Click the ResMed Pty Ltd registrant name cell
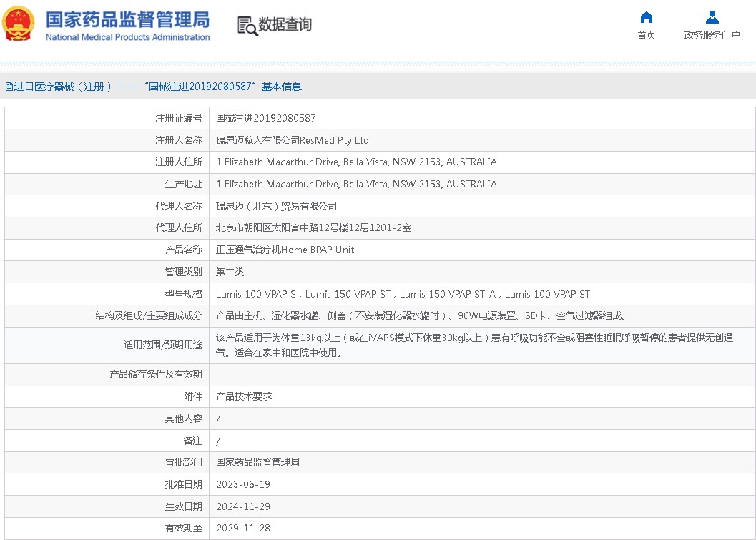The image size is (756, 540). tap(293, 140)
